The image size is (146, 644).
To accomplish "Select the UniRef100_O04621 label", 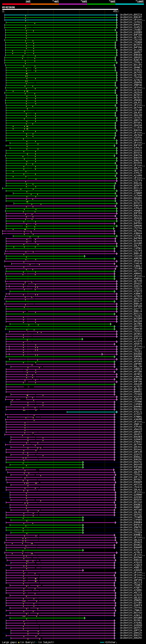I will click(131, 70).
